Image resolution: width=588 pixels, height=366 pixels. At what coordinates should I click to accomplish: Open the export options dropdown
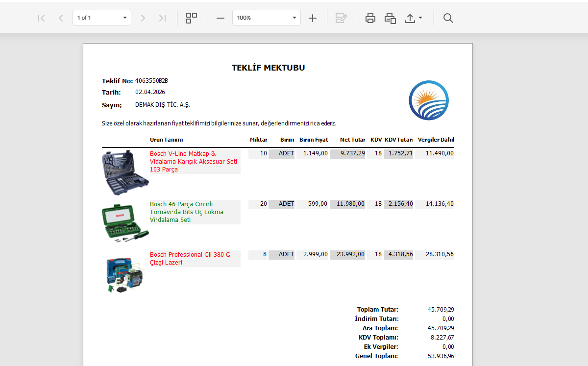click(414, 18)
